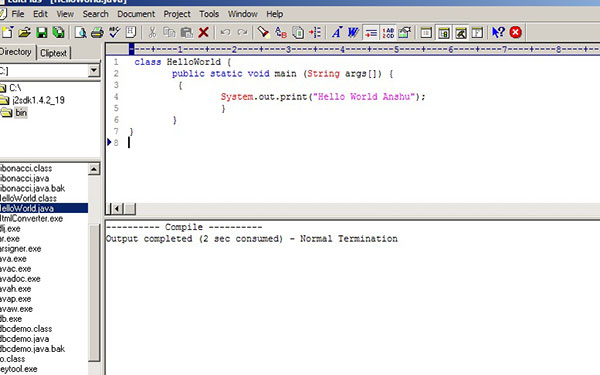Click the Print Preview toolbar icon
Viewport: 600px width, 375px height.
(x=80, y=33)
